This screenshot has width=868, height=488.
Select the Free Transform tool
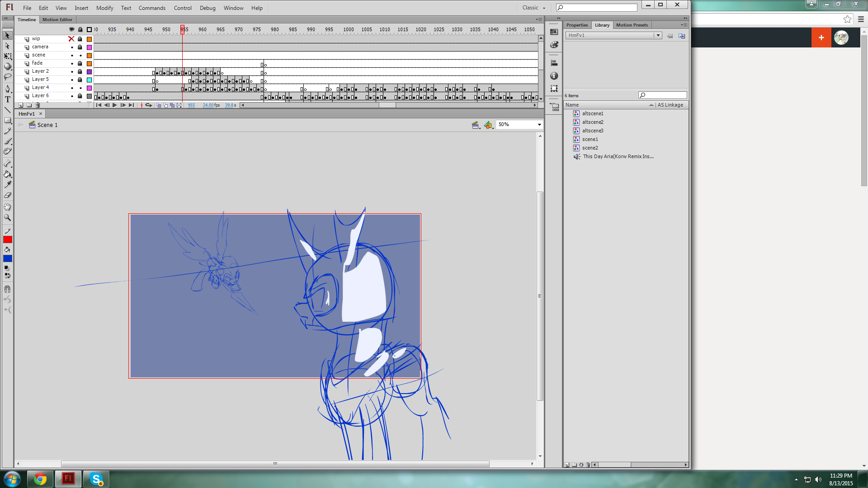point(8,56)
